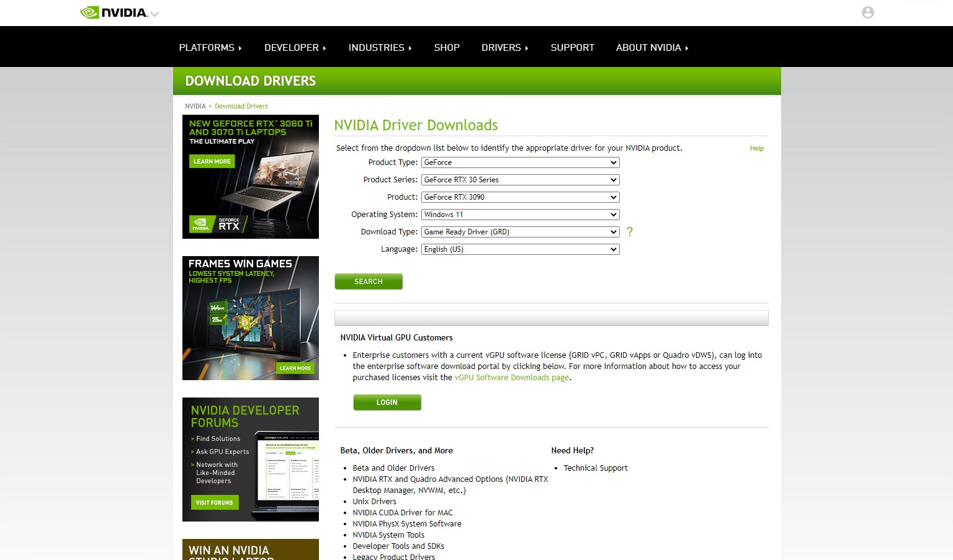This screenshot has width=953, height=560.
Task: Click 'Ask GPU Experts' in forums banner
Action: [x=223, y=452]
